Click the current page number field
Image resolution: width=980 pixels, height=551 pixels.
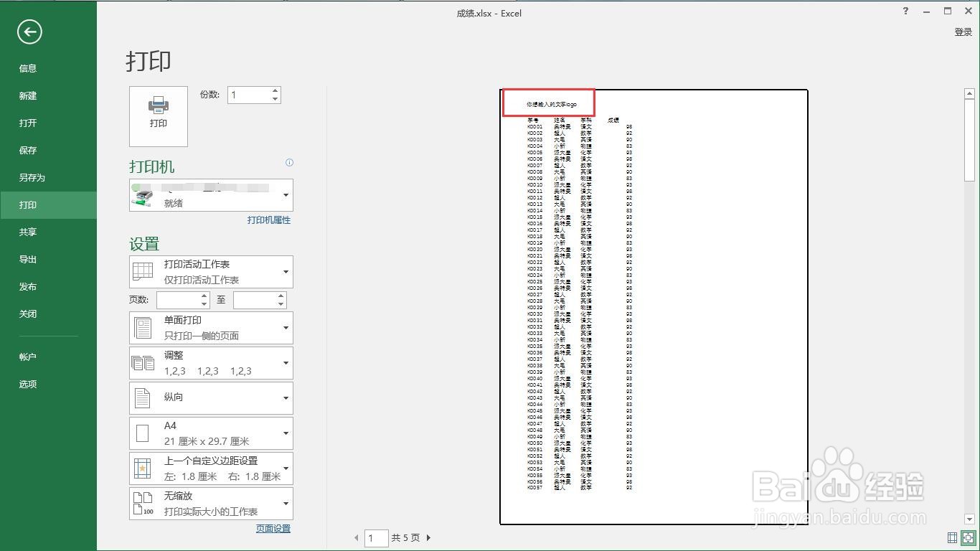tap(376, 537)
